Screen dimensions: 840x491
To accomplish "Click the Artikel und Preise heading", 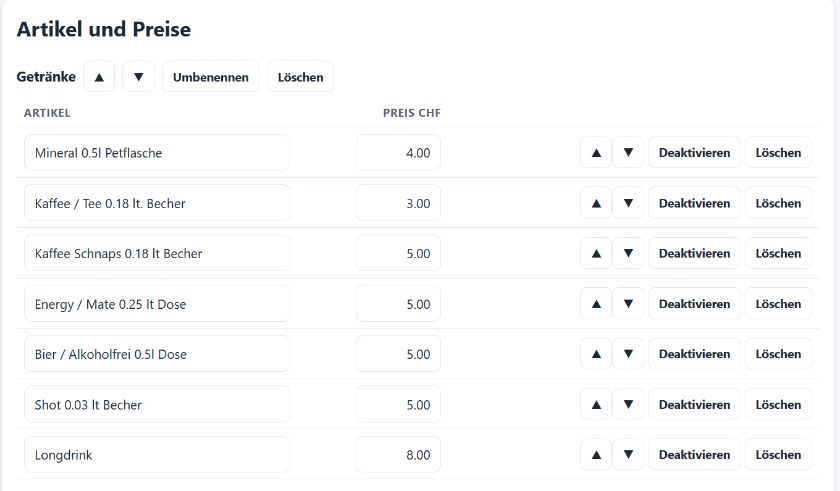I will pos(104,29).
